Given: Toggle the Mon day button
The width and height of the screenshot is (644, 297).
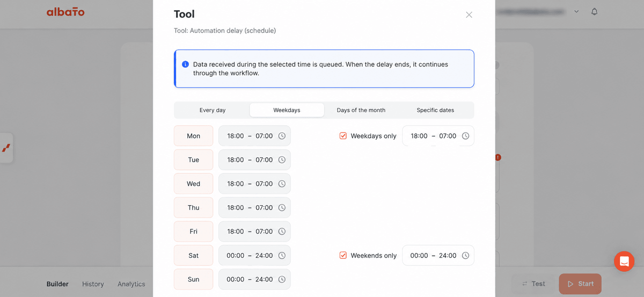Looking at the screenshot, I should tap(194, 136).
